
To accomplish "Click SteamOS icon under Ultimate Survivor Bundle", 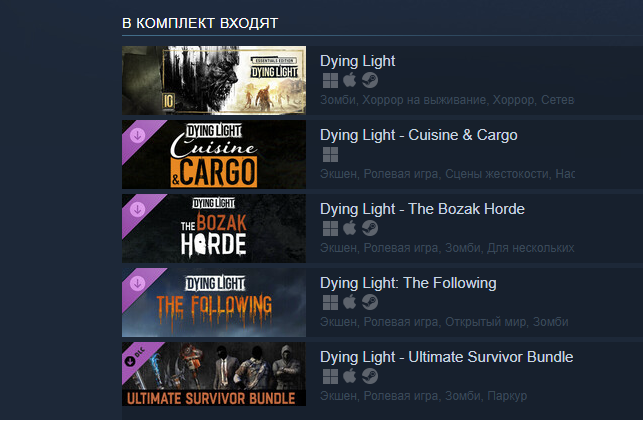I will 370,376.
